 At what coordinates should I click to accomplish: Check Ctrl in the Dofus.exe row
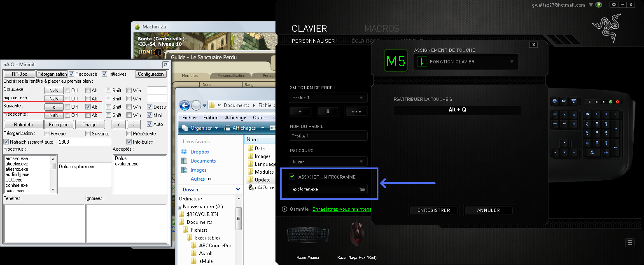pos(68,91)
